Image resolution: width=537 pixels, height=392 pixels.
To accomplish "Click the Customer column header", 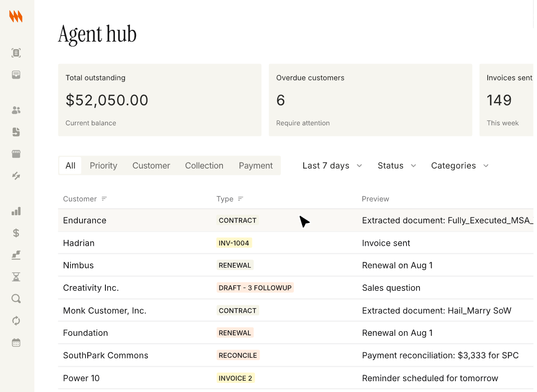I will [x=80, y=199].
